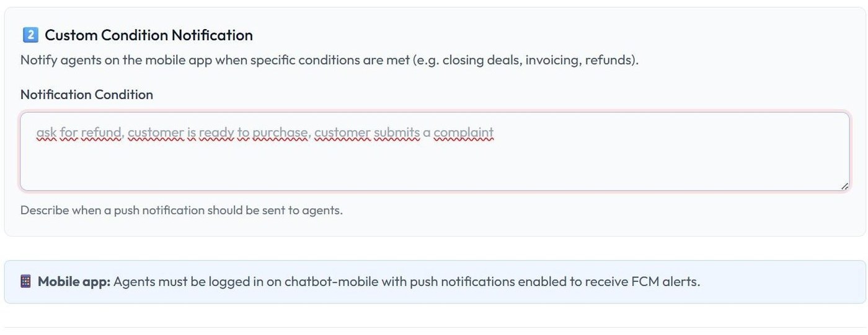Click the bold 'Mobile app:' label
The image size is (868, 335).
tap(74, 282)
